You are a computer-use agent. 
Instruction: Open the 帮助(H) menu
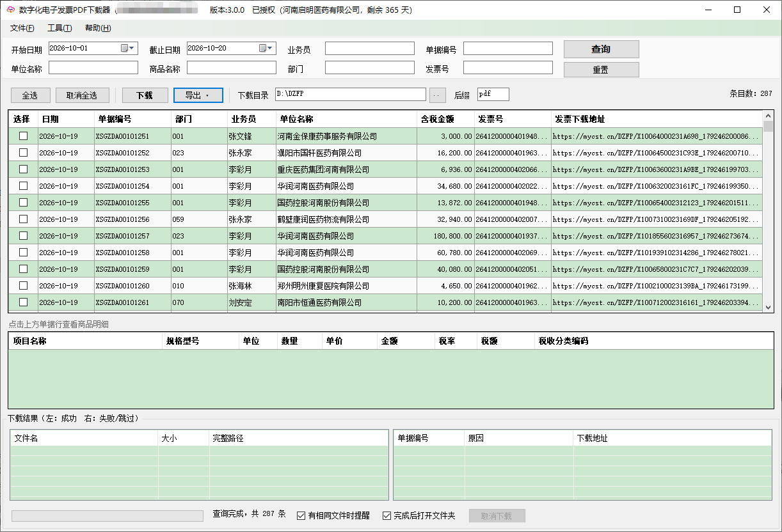(x=97, y=28)
